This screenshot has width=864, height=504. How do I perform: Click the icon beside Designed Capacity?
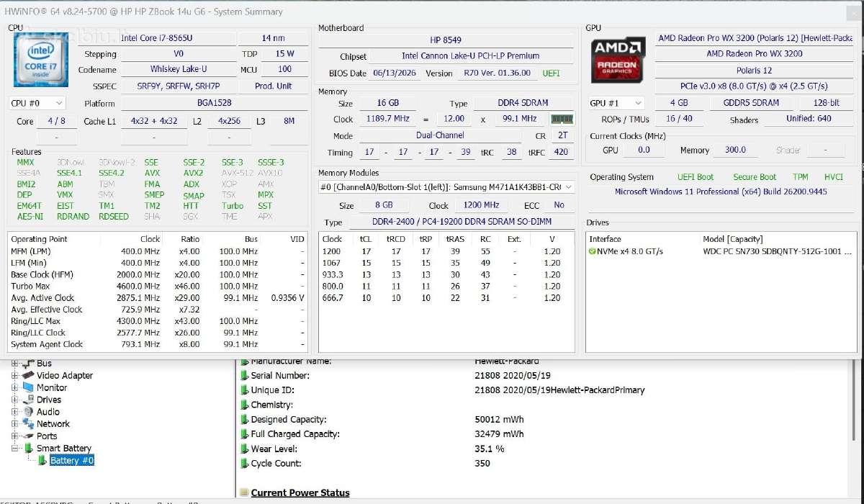point(244,420)
